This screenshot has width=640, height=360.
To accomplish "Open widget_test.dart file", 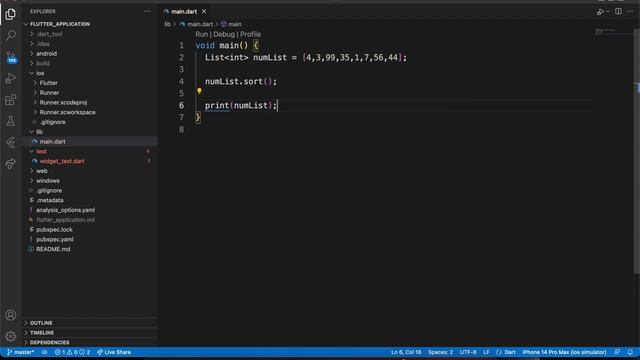I will (x=62, y=161).
